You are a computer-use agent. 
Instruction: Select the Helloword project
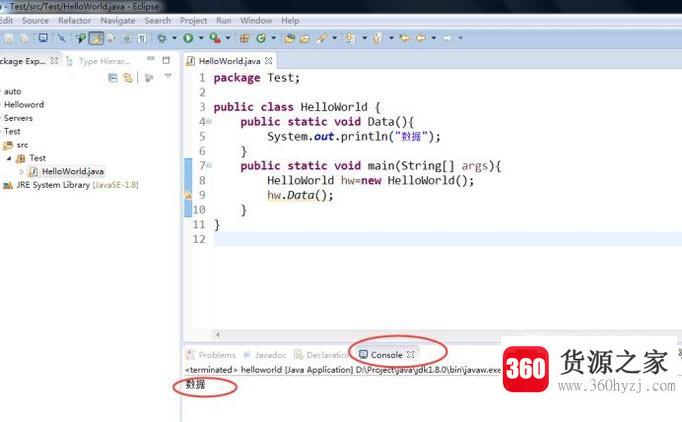24,104
